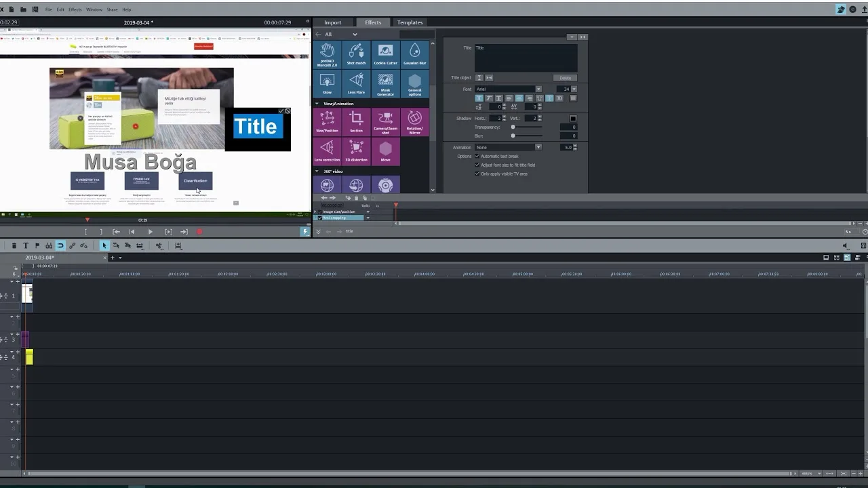Set title text alignment to left
Viewport: 868px width, 488px height.
click(x=509, y=98)
